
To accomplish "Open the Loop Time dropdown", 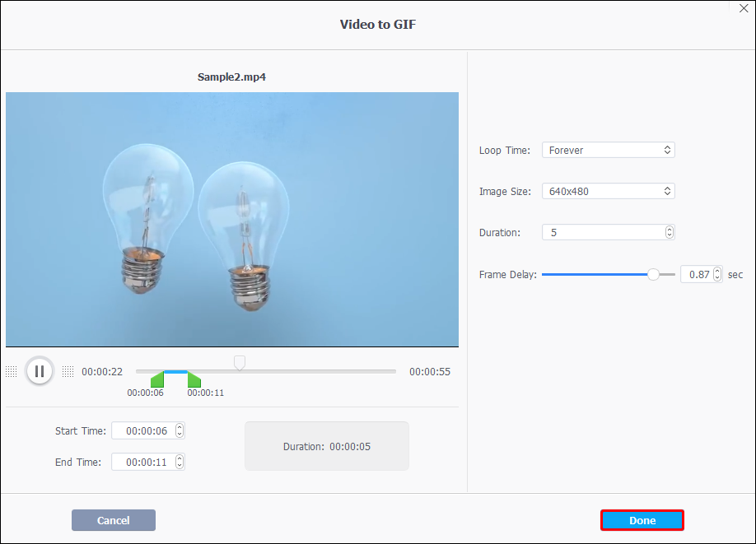I will [x=608, y=150].
